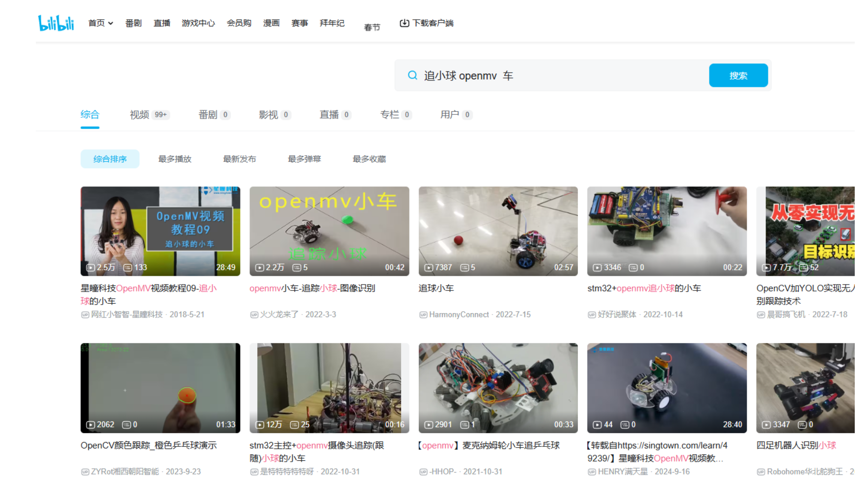
Task: Click the UP icon beside ZYRot湘西朝阳智能
Action: (x=84, y=472)
